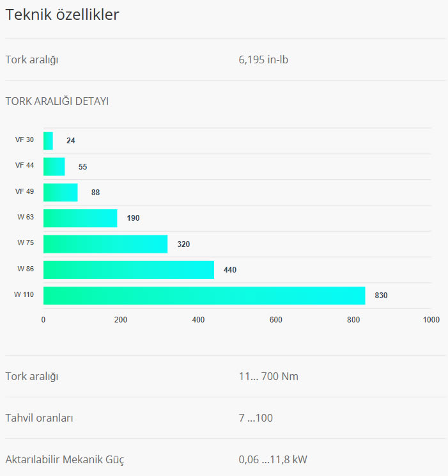
Task: Select the W 63 torque bar
Action: tap(80, 218)
